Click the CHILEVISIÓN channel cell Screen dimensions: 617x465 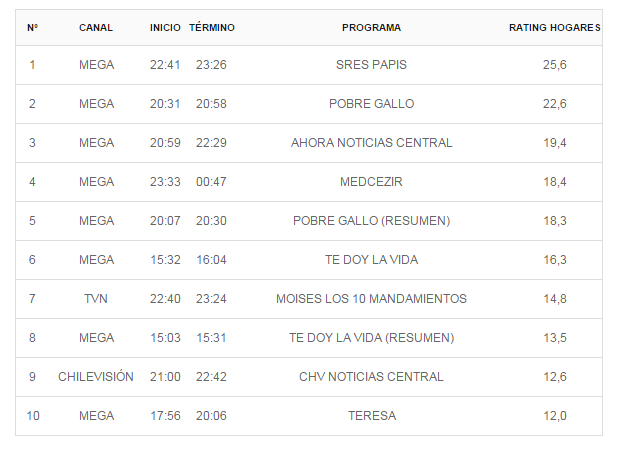pyautogui.click(x=96, y=377)
